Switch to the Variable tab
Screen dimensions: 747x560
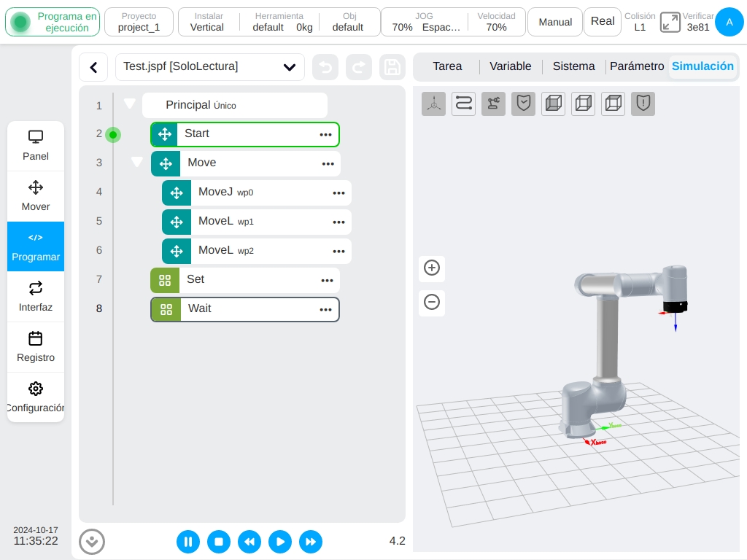pyautogui.click(x=510, y=66)
